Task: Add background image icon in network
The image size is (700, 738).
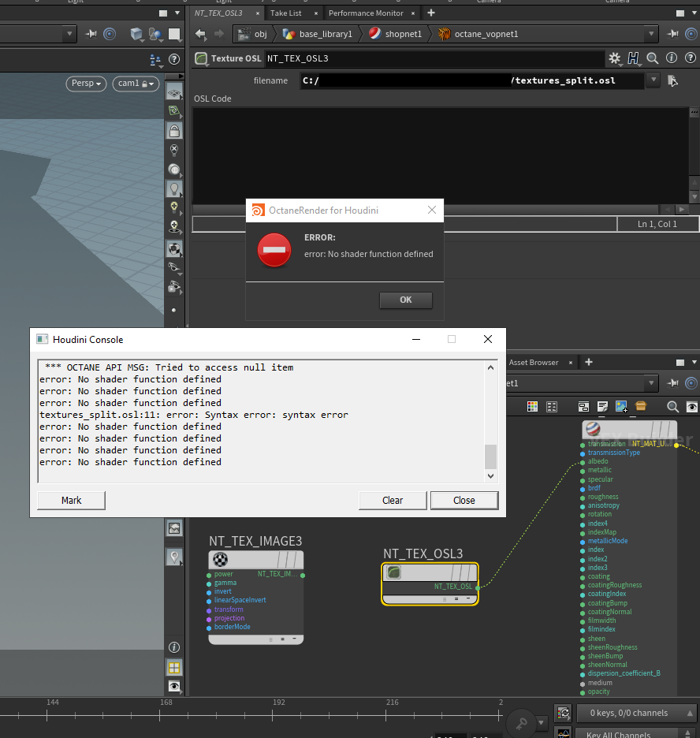Action: click(x=621, y=407)
